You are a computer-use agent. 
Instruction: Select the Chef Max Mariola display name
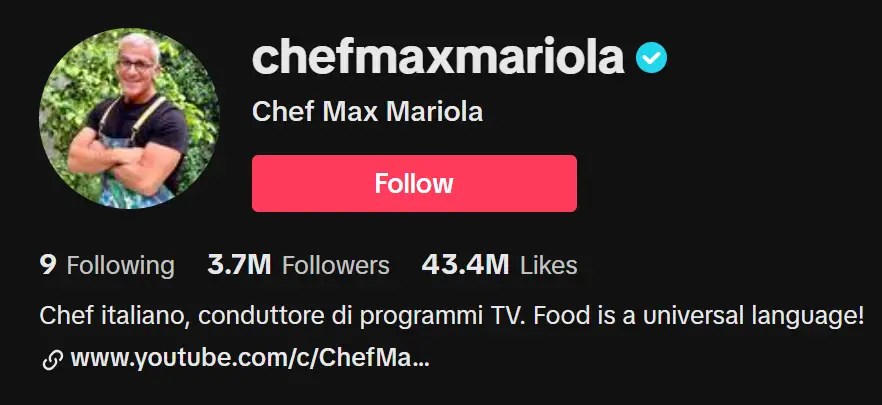367,111
